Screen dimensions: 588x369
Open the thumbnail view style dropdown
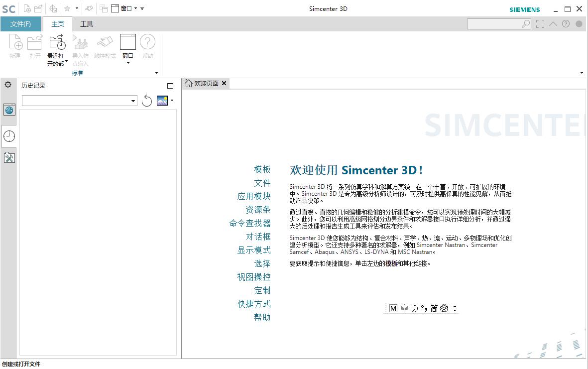(x=172, y=101)
